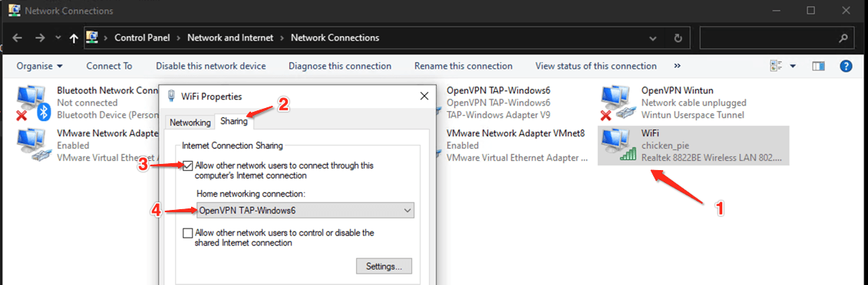868x285 pixels.
Task: Open Home networking connection dropdown
Action: coord(305,210)
